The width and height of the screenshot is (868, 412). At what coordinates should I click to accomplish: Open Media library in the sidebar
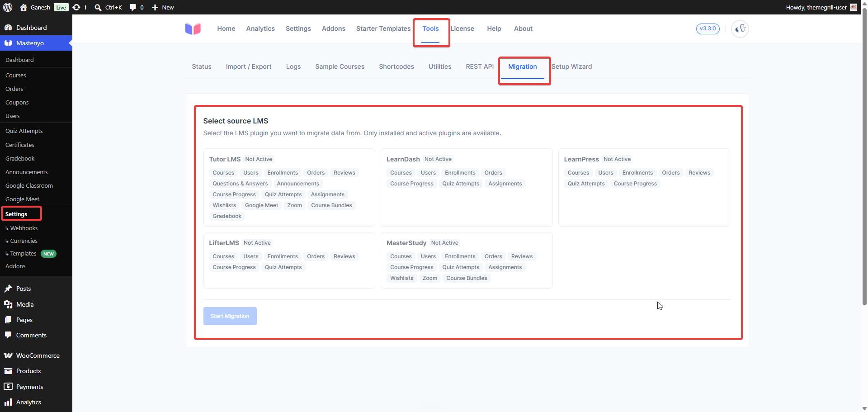pyautogui.click(x=36, y=304)
